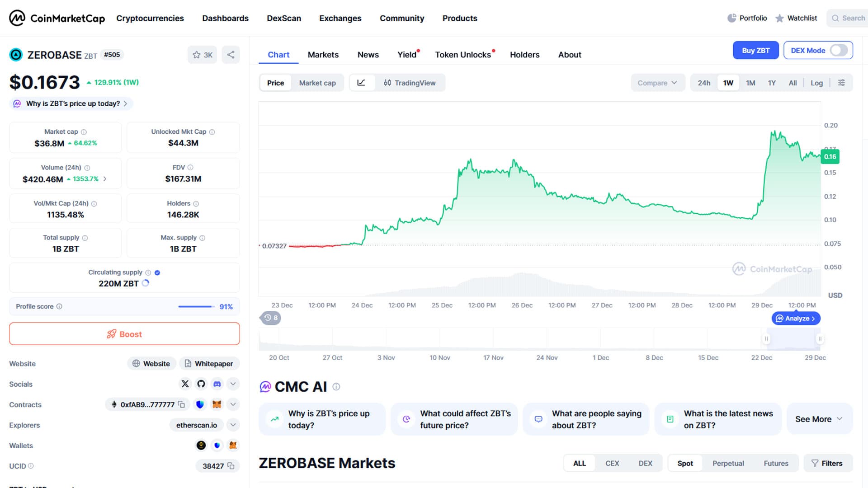This screenshot has height=488, width=868.
Task: Click the right handle of timeline range slider
Action: coord(820,338)
